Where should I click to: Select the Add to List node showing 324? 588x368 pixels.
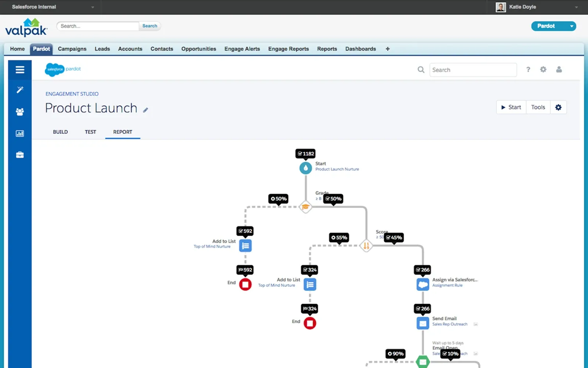[x=310, y=285]
